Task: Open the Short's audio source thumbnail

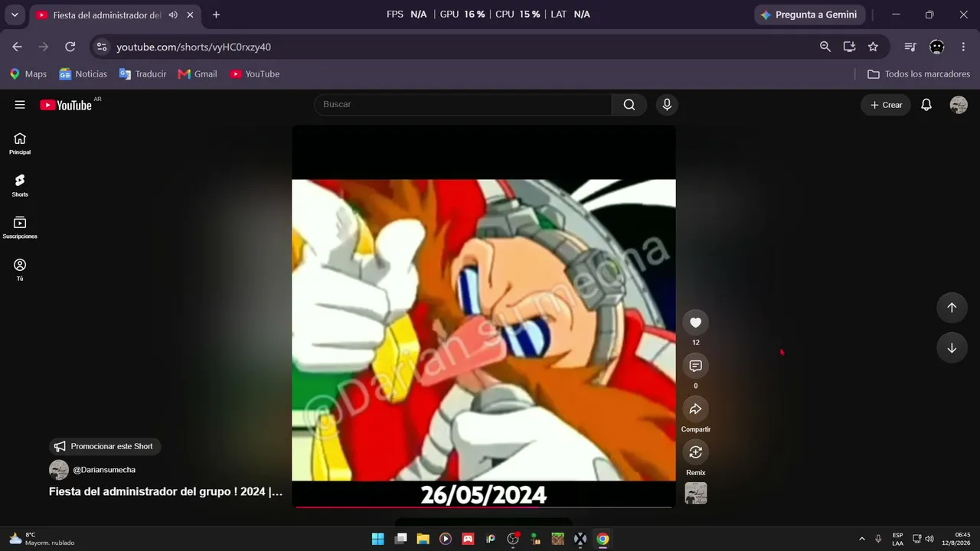Action: (696, 494)
